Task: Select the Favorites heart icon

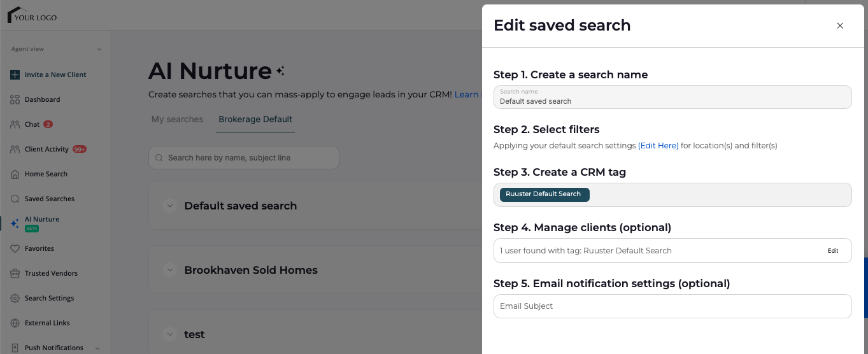Action: 15,248
